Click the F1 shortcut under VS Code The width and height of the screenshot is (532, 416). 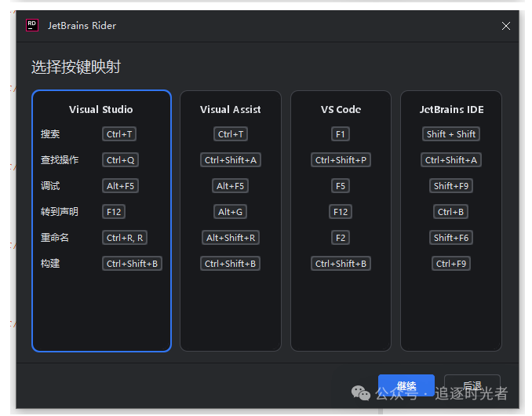pos(341,134)
